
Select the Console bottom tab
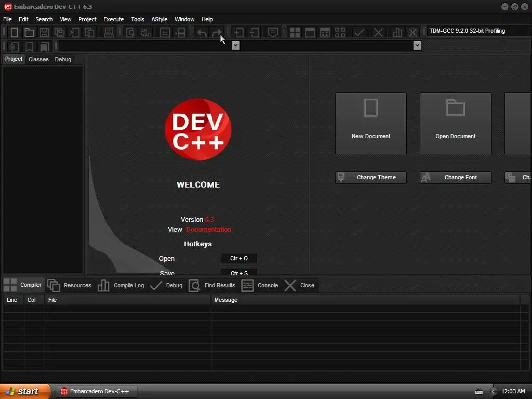[260, 285]
